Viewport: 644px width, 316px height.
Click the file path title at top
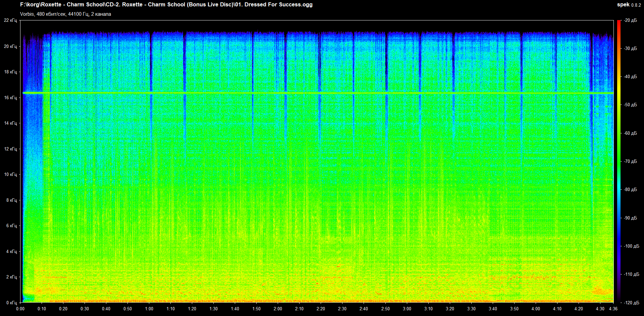click(166, 5)
